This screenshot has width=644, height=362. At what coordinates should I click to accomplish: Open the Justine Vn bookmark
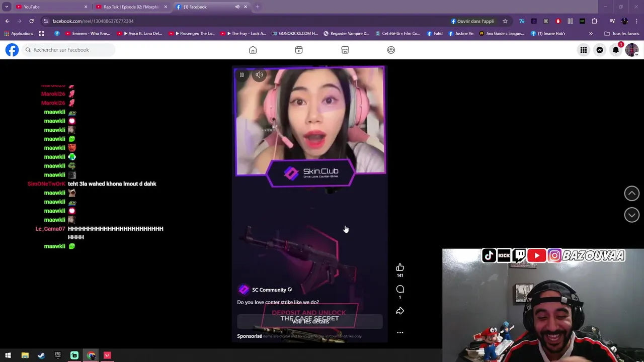tap(460, 34)
